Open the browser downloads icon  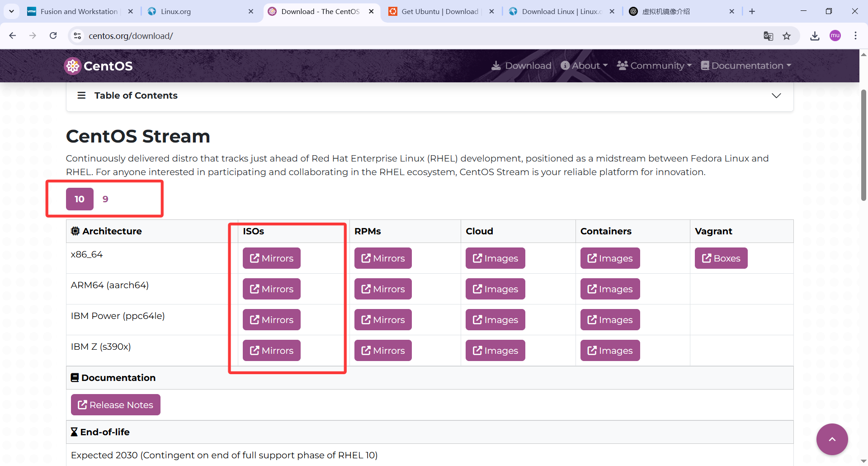tap(815, 36)
